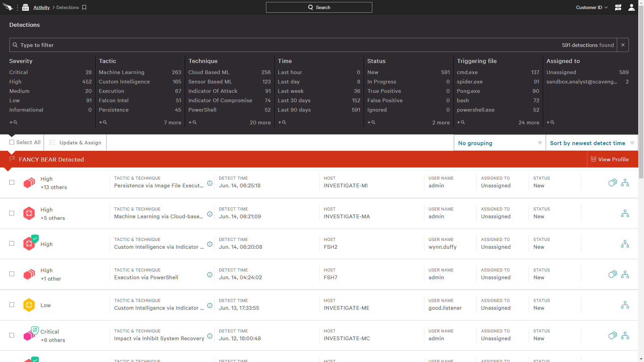Screen dimensions: 644x362
Task: Open process tree for FSH2 detection
Action: point(625,244)
